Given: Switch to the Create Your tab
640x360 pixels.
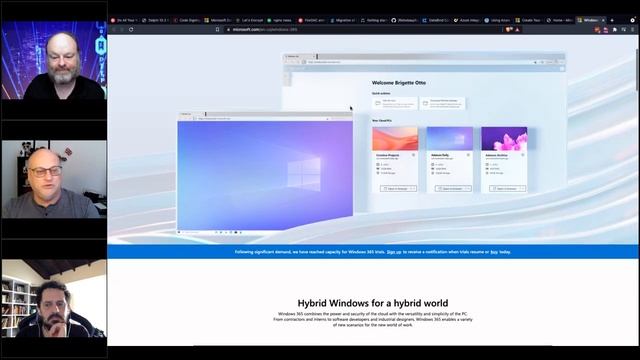Looking at the screenshot, I should point(529,20).
